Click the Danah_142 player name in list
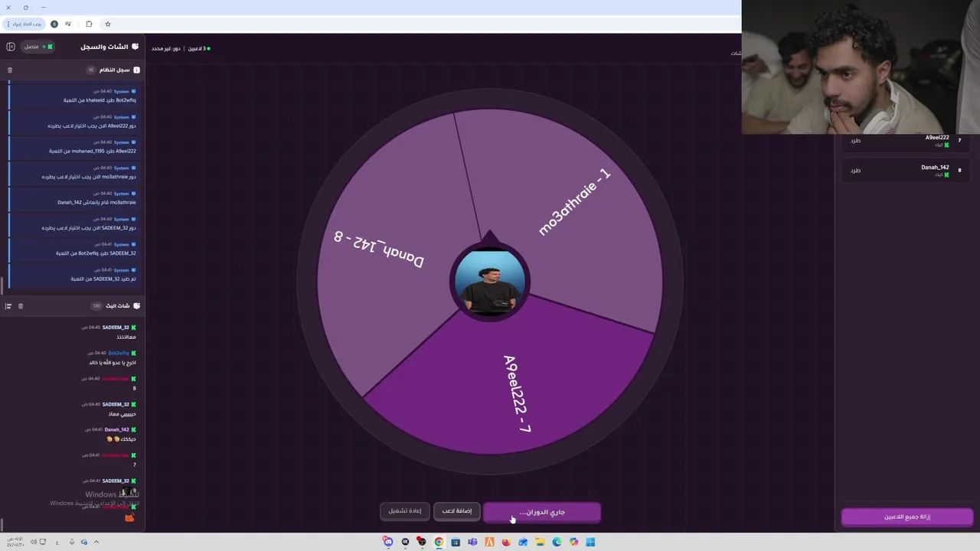 tap(935, 168)
